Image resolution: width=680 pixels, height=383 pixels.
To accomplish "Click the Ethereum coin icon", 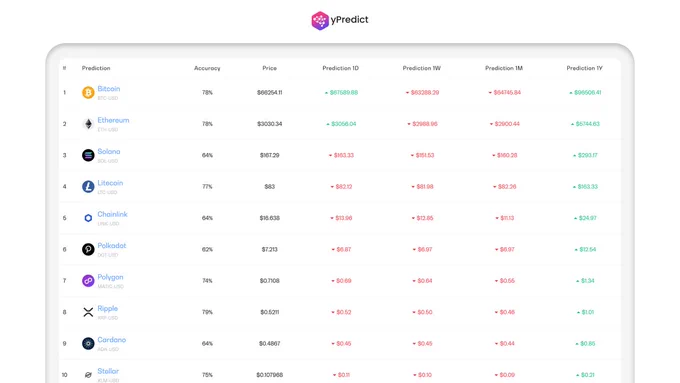I will click(88, 124).
